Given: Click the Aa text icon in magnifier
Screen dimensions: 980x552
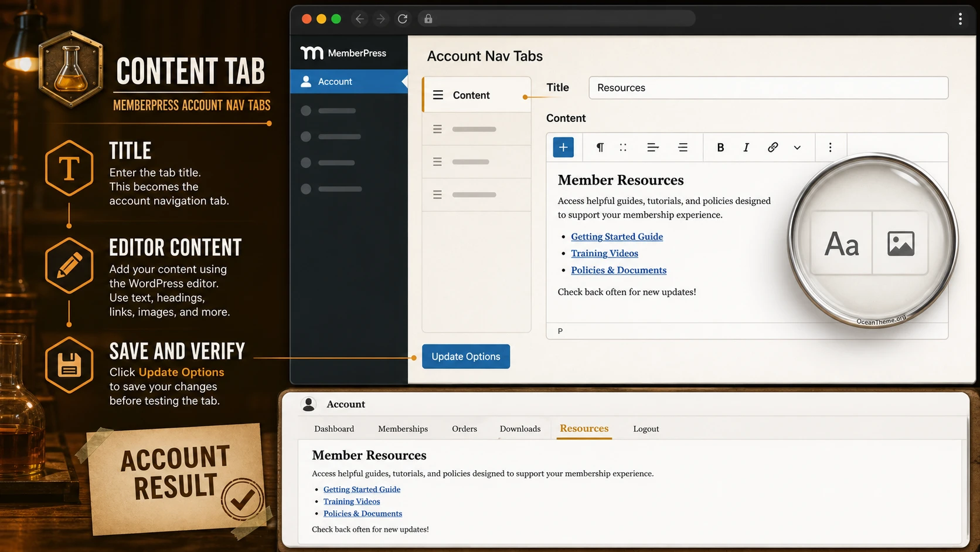Looking at the screenshot, I should 842,243.
